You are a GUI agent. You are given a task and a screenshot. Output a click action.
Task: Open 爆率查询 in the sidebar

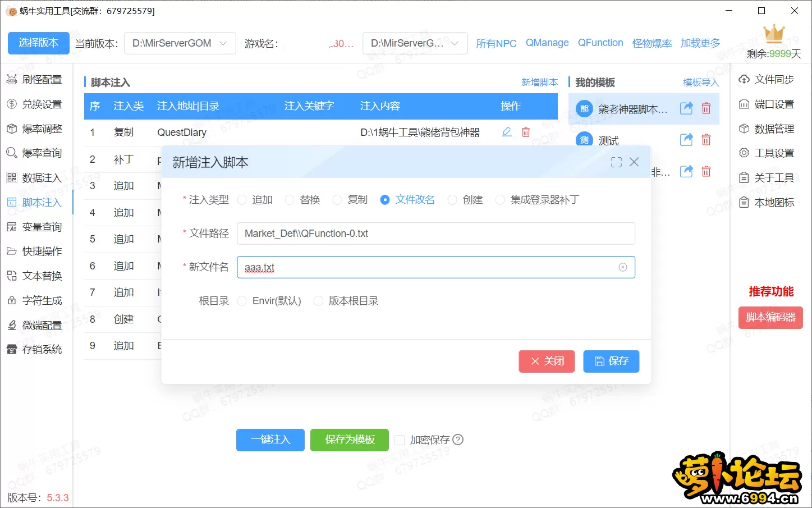tap(35, 153)
